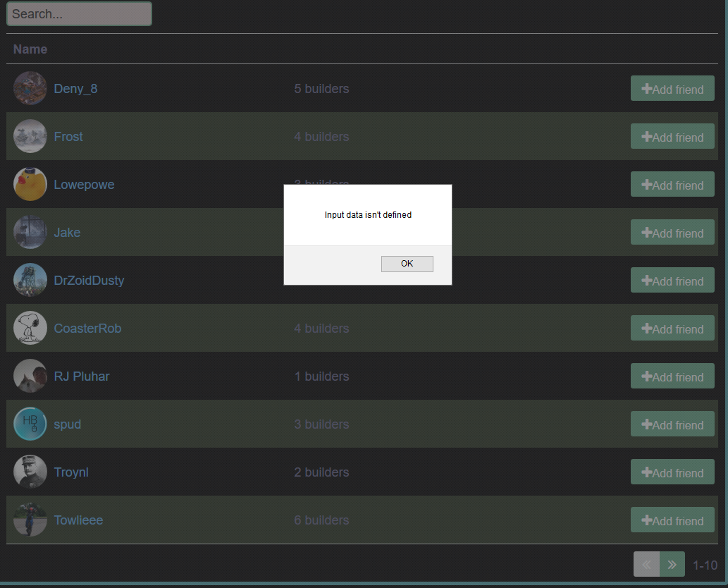
Task: Click '4 builders' text for Frost
Action: point(321,137)
